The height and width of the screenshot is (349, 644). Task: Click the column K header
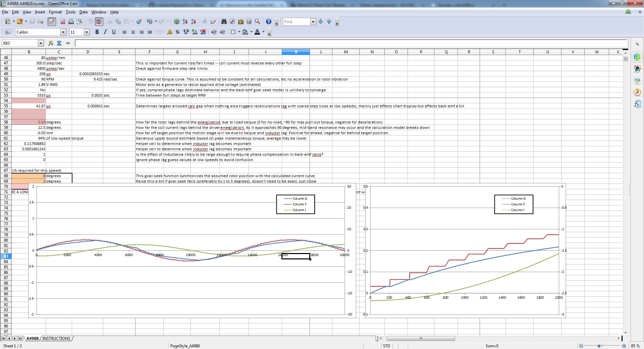[296, 52]
